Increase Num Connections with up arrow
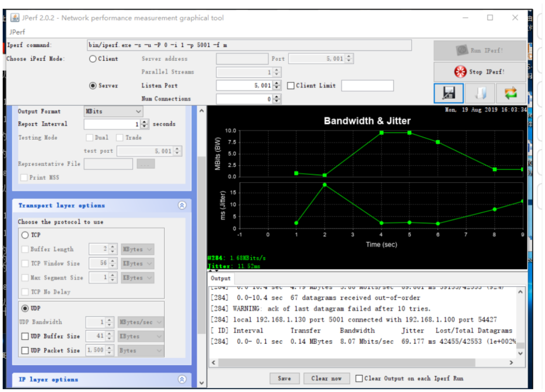This screenshot has width=545, height=392. click(x=277, y=97)
